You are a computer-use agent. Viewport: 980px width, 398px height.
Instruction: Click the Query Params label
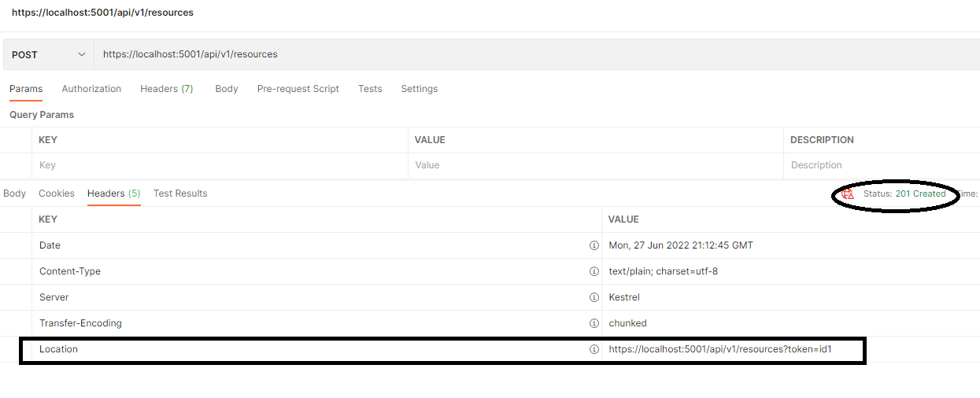coord(42,115)
